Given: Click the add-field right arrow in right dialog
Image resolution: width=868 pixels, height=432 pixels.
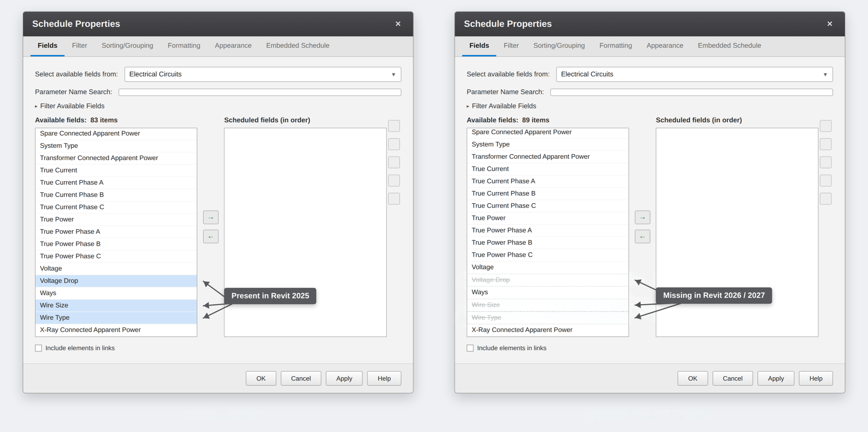Looking at the screenshot, I should 642,218.
